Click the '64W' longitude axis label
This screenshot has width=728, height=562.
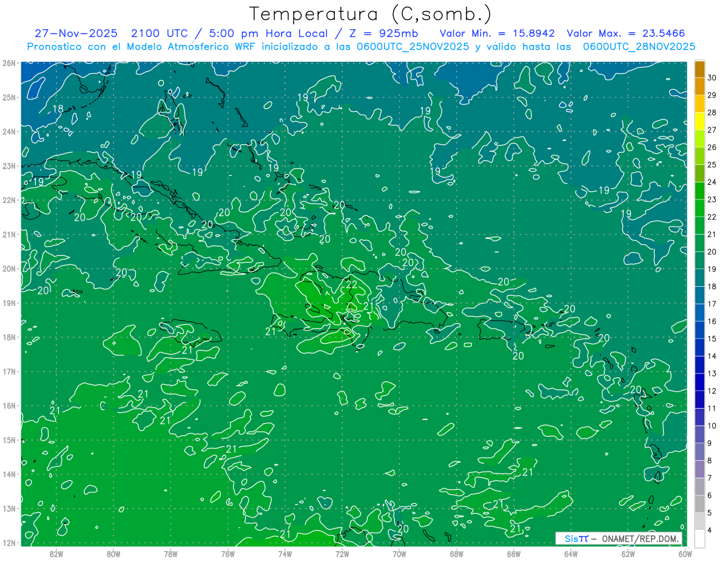(570, 554)
